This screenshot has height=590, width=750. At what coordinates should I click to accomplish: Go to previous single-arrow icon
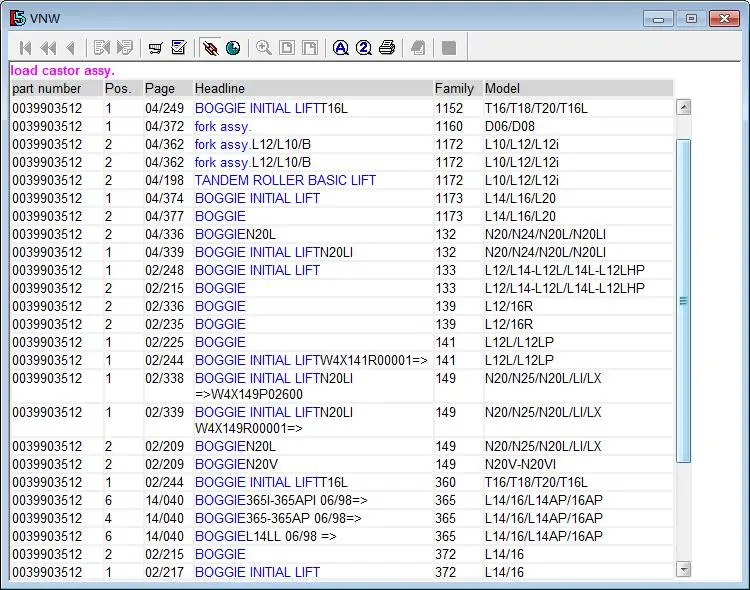coord(71,48)
